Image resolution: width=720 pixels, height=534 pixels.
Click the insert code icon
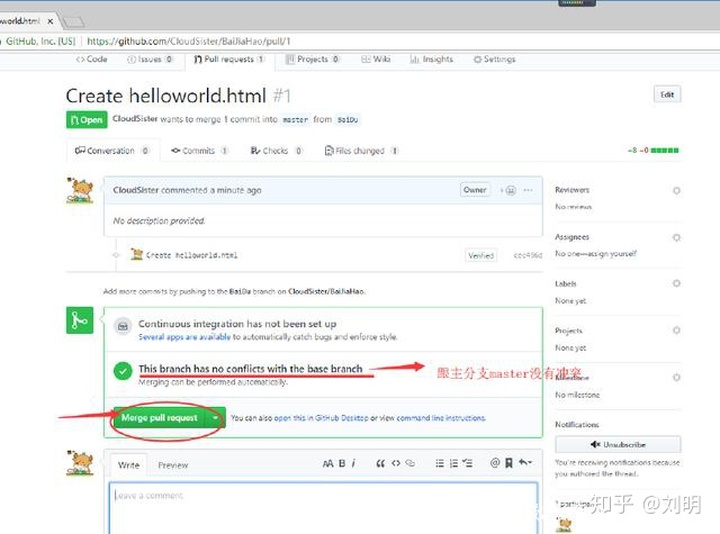pos(396,463)
